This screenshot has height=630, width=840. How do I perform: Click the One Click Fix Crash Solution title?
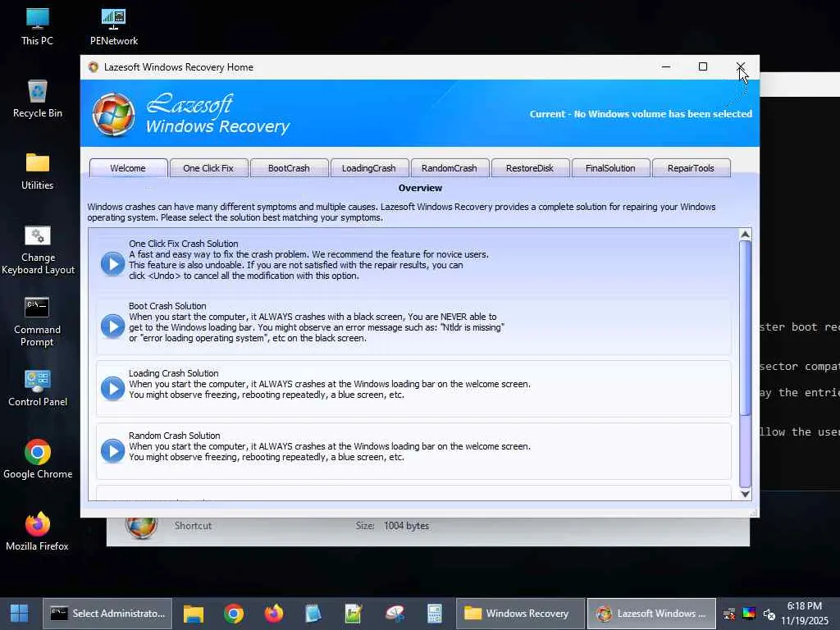pos(183,244)
